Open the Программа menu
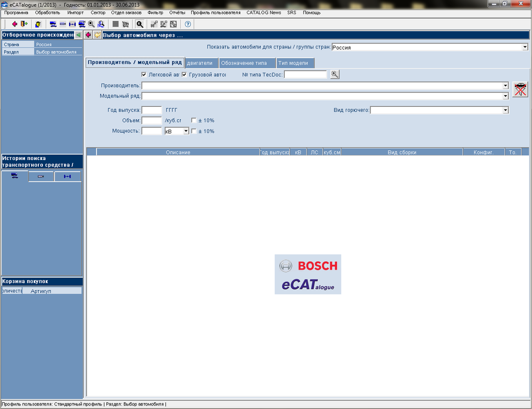The height and width of the screenshot is (409, 532). pos(16,13)
